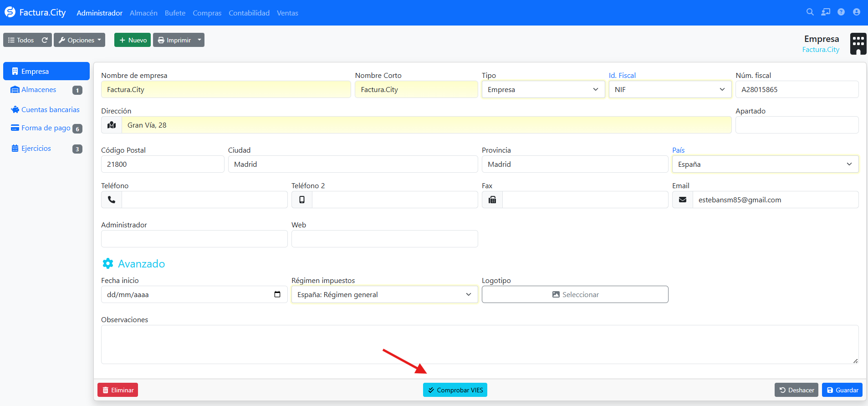Click the Comprobar VIES button
868x406 pixels.
(x=455, y=390)
